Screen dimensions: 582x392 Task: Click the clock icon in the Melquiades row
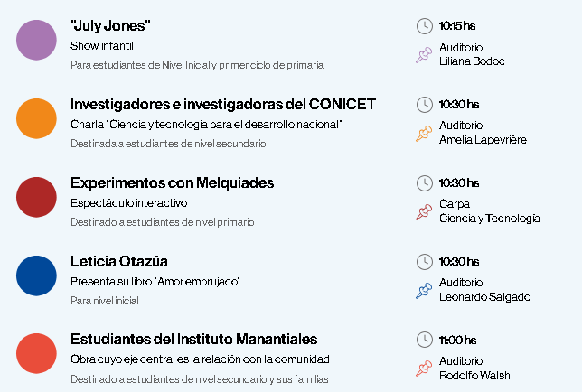tap(424, 183)
